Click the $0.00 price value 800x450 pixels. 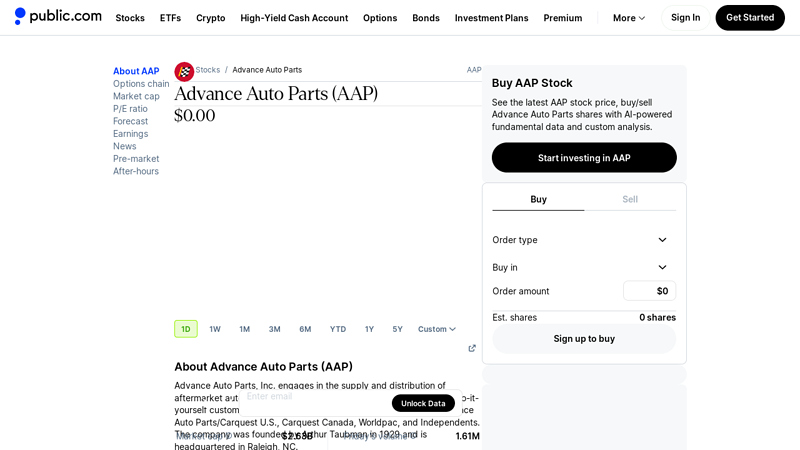click(x=194, y=116)
